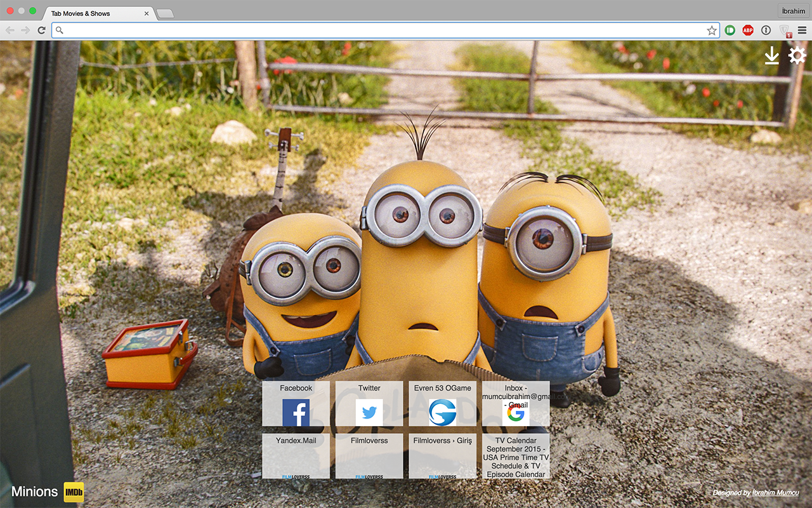The width and height of the screenshot is (812, 508).
Task: Close the Tab Movies & Shows tab
Action: pyautogui.click(x=147, y=13)
